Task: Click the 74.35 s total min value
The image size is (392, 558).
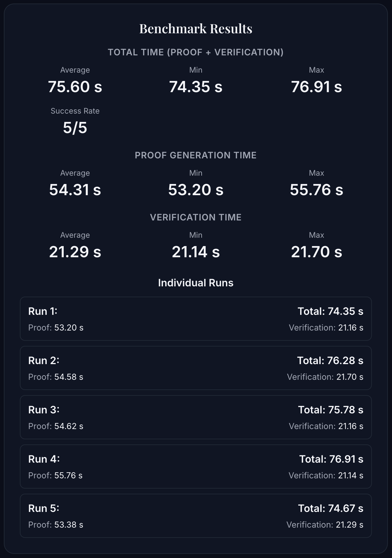Action: click(196, 87)
